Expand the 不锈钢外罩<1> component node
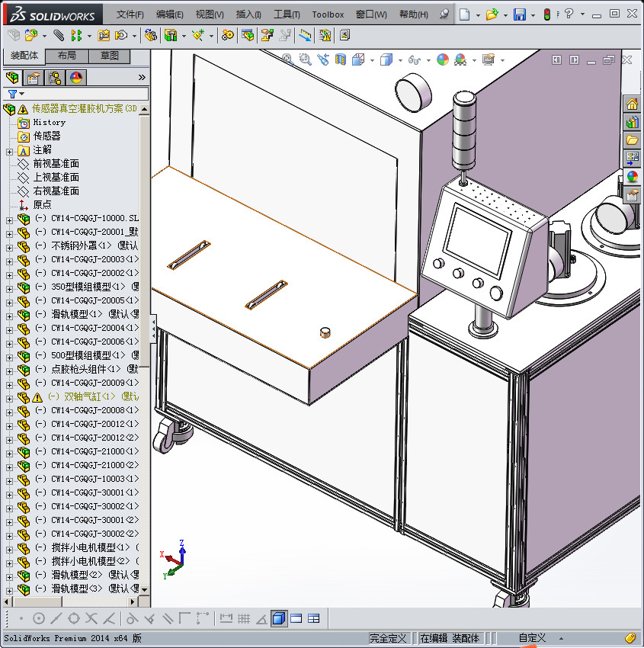 pos(9,248)
